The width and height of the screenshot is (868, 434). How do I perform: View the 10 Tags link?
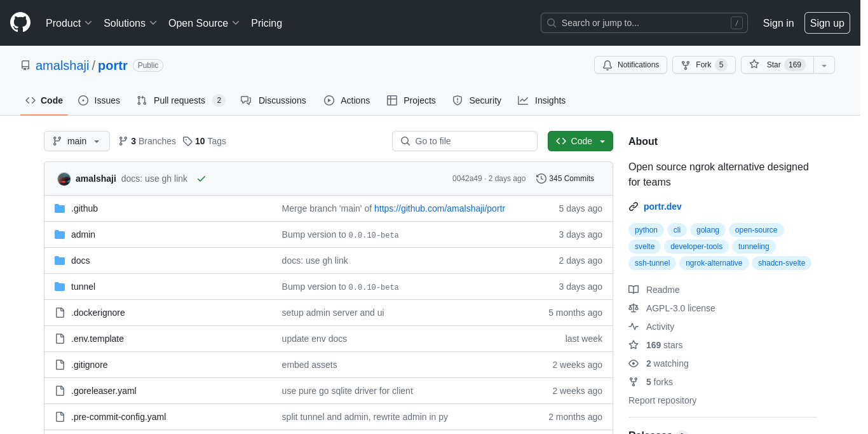[x=205, y=141]
